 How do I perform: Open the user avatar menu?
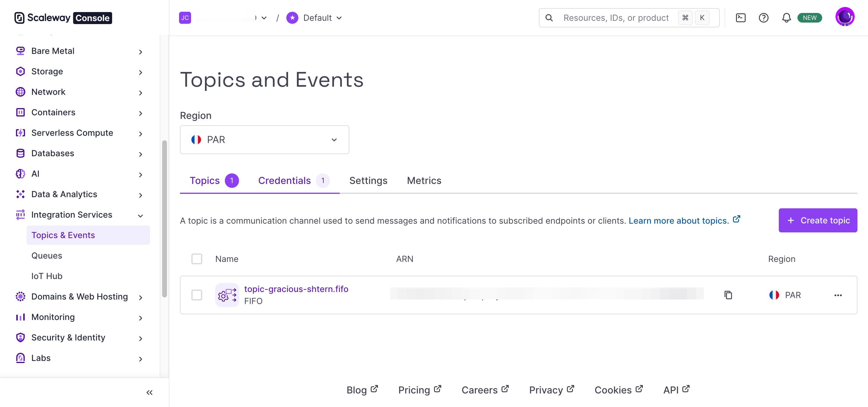(x=845, y=17)
